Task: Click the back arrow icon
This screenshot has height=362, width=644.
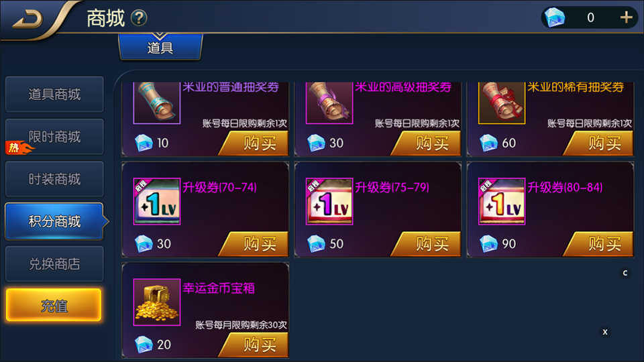Action: tap(28, 19)
